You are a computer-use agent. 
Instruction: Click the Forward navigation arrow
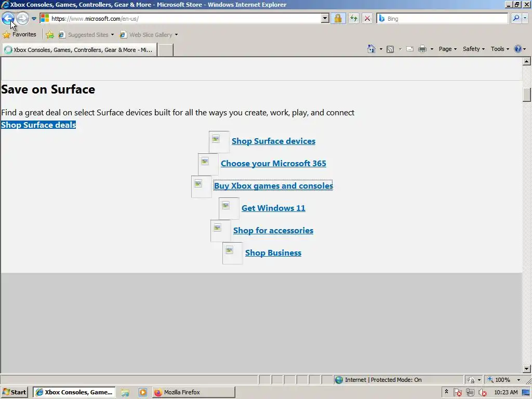click(x=23, y=18)
